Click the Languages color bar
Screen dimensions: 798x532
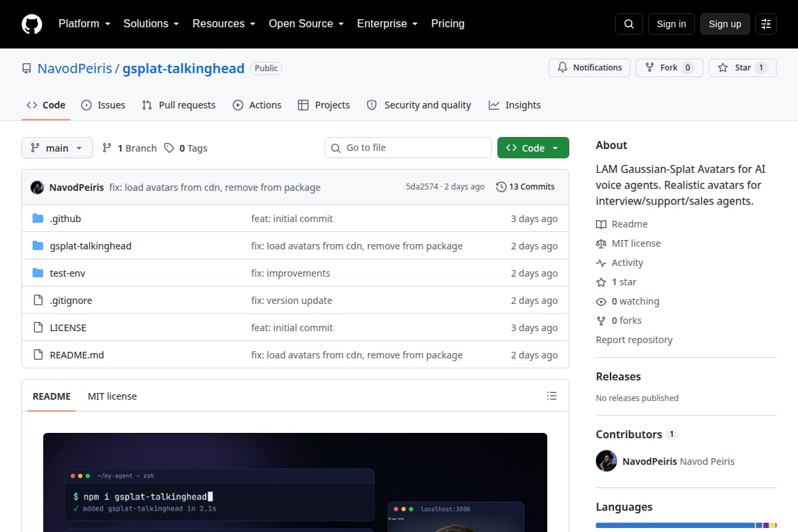point(686,525)
